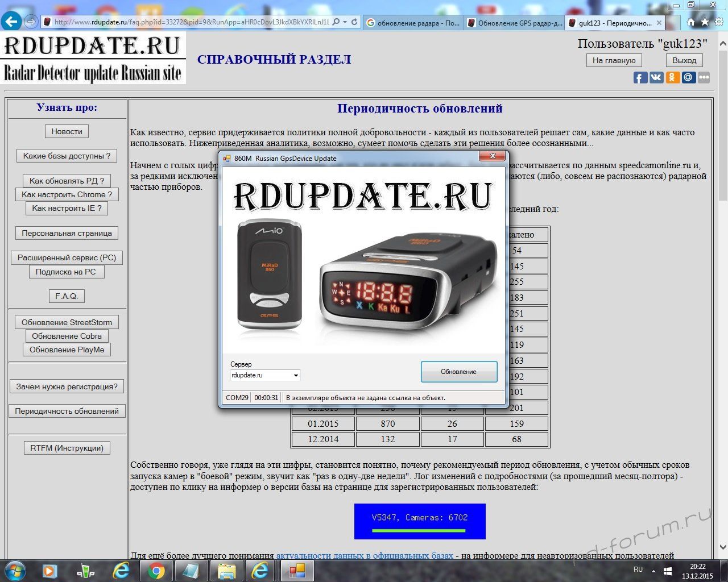Click table cell '870'
The width and height of the screenshot is (728, 582).
388,423
